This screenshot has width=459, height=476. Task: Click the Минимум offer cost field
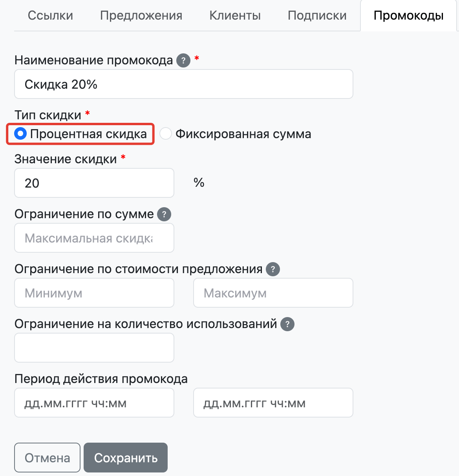(94, 293)
